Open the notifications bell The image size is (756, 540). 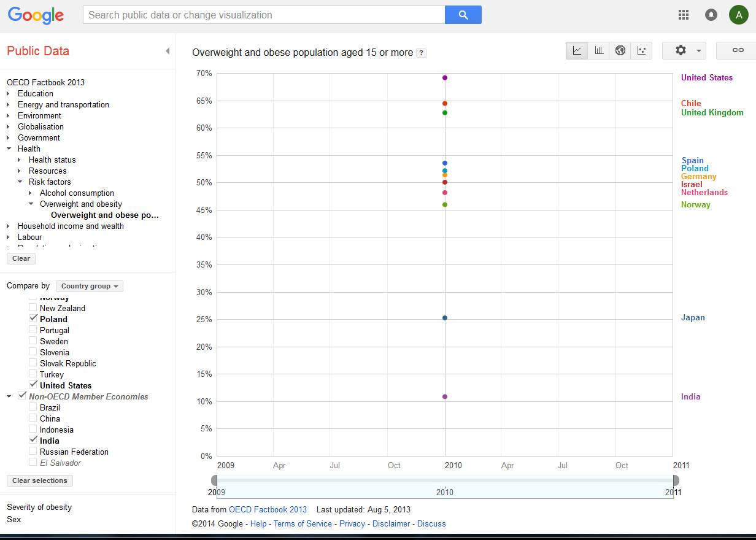pyautogui.click(x=711, y=15)
